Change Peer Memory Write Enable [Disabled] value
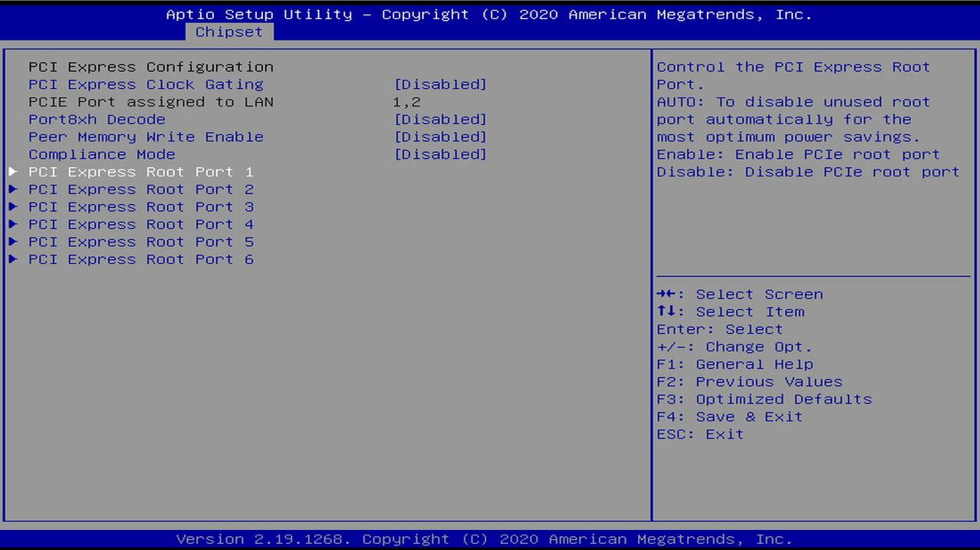Image resolution: width=980 pixels, height=550 pixels. point(440,137)
